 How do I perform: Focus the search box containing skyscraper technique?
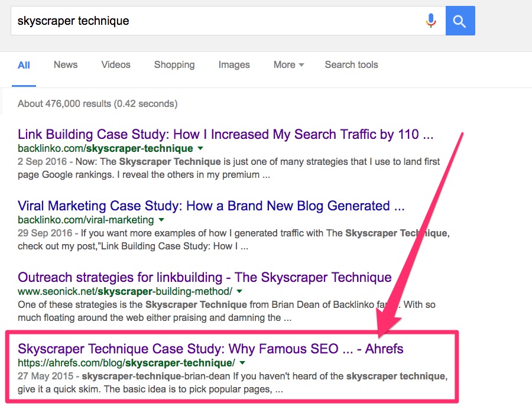[228, 21]
